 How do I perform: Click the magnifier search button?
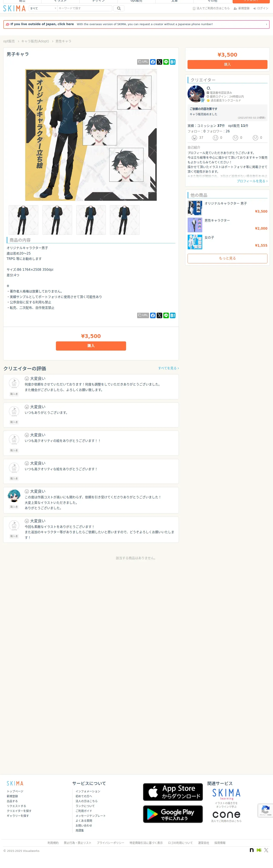119,9
